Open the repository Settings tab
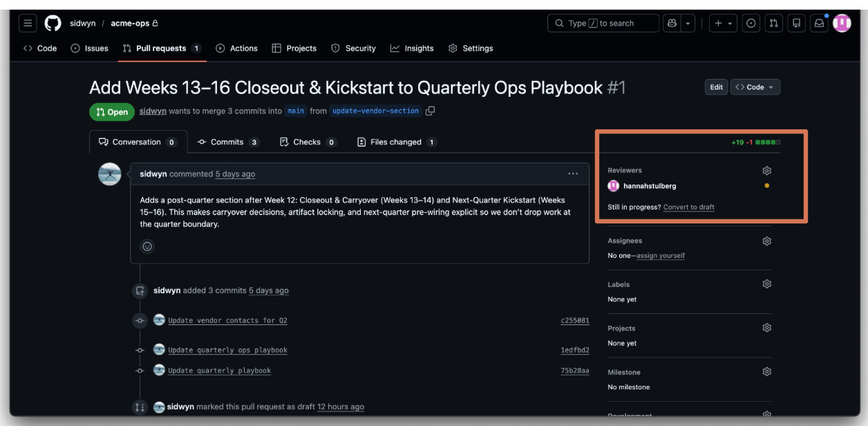The image size is (868, 426). (x=471, y=48)
